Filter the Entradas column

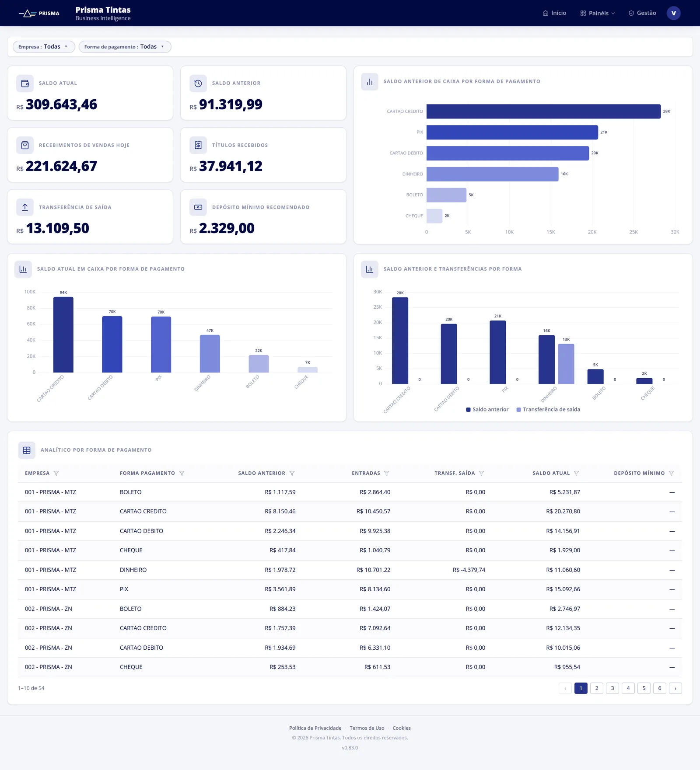pos(386,473)
